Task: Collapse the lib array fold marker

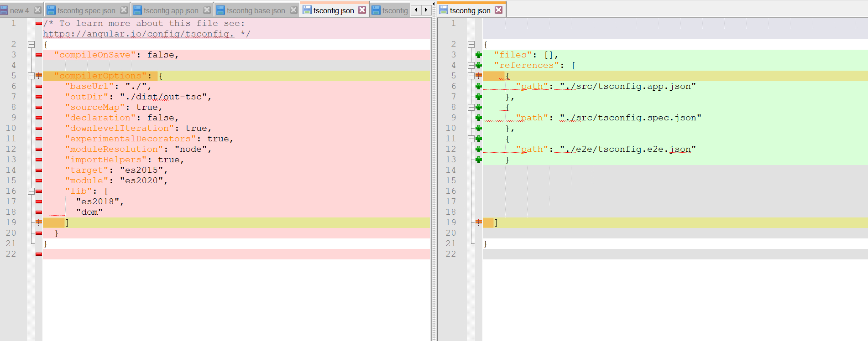Action: coord(31,191)
